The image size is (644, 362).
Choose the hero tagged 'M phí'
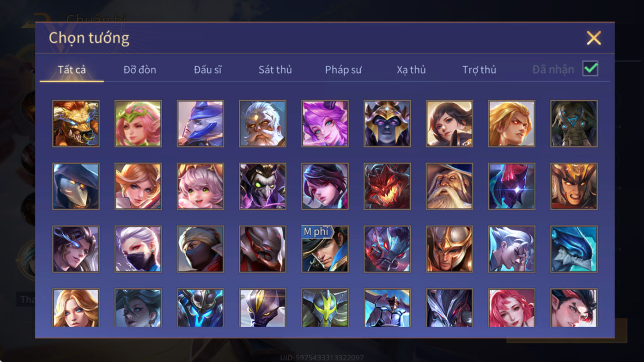325,249
